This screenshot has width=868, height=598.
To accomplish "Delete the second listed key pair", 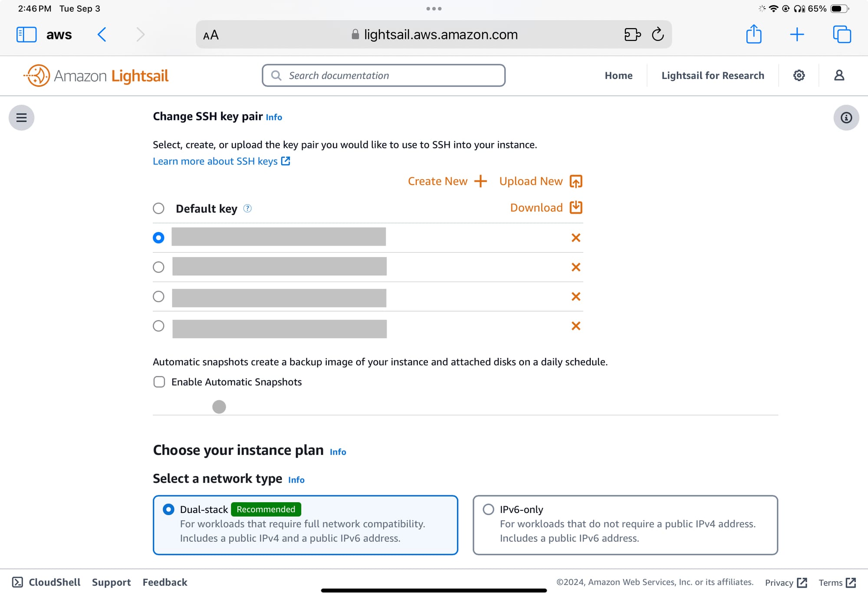I will point(576,267).
